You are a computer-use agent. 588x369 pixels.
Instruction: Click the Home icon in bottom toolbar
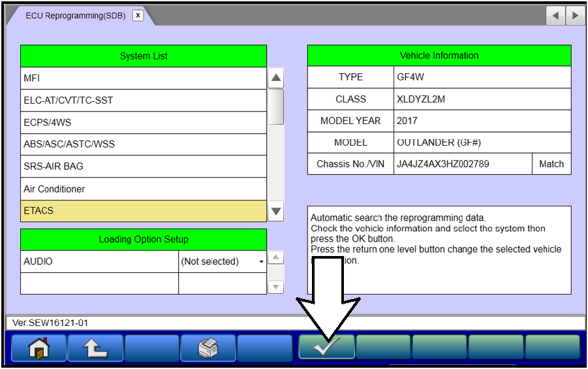[x=39, y=347]
